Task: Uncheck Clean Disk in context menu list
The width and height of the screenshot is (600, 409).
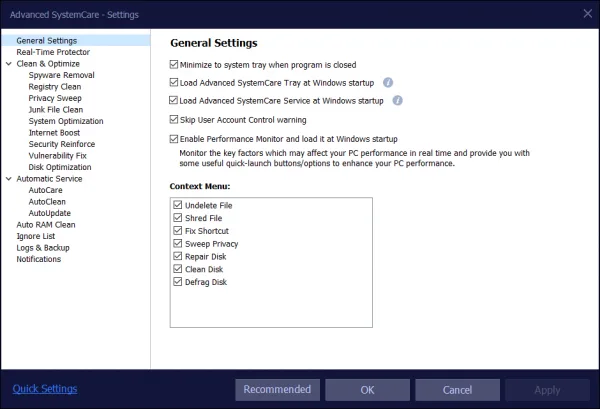Action: click(178, 269)
